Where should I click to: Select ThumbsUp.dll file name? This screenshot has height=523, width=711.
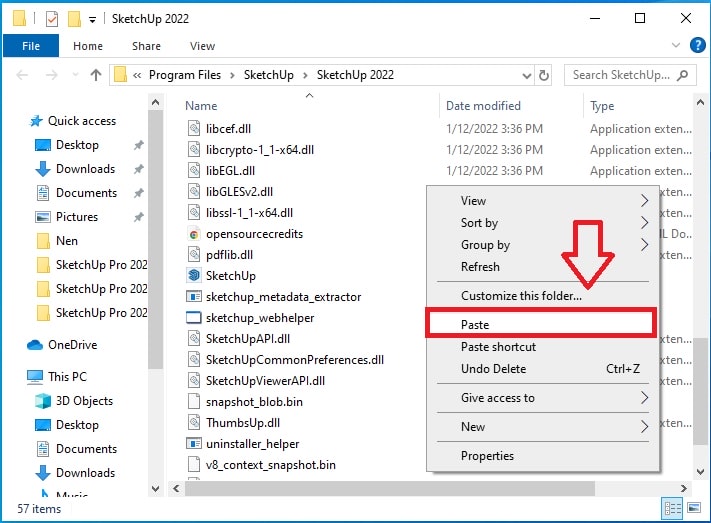[243, 423]
